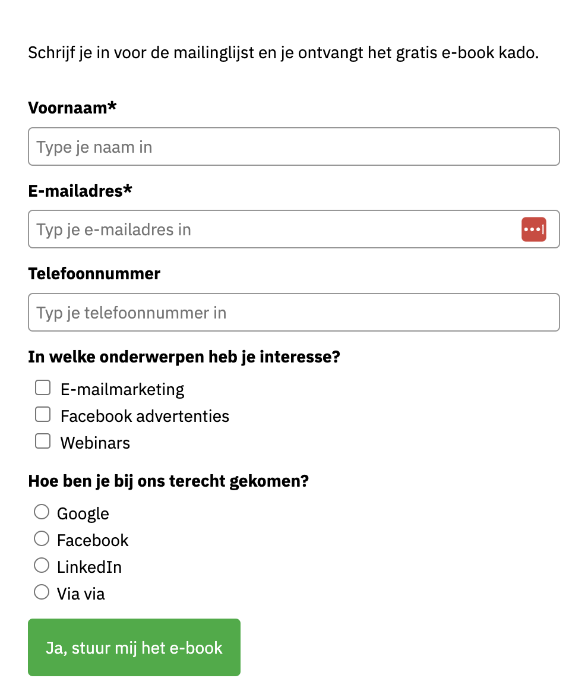Click the Telefoonnummer input field
The image size is (588, 700).
point(294,312)
